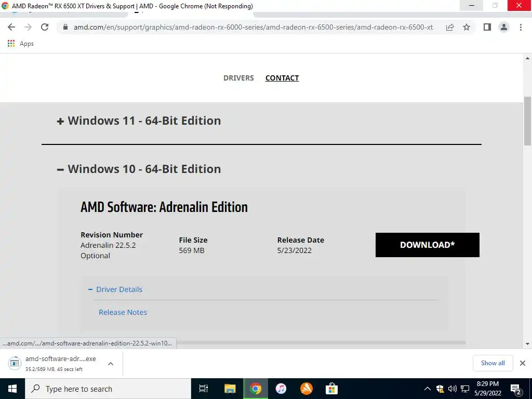Open iTunes from taskbar

point(281,389)
